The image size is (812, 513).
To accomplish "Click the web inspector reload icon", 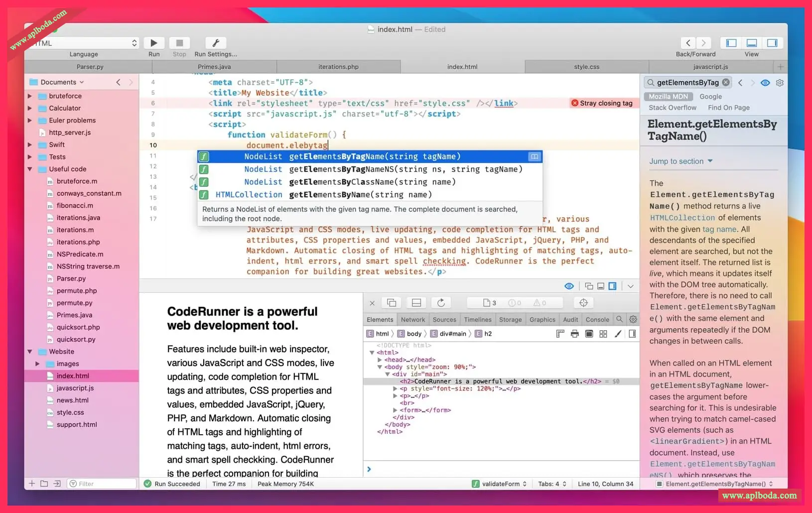I will point(441,303).
